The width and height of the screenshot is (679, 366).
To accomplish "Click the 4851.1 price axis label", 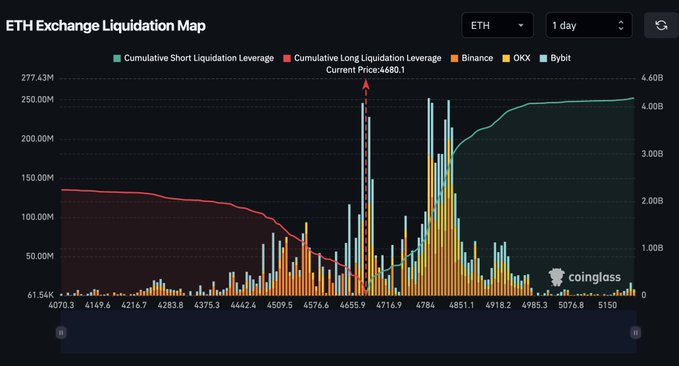I will click(461, 305).
